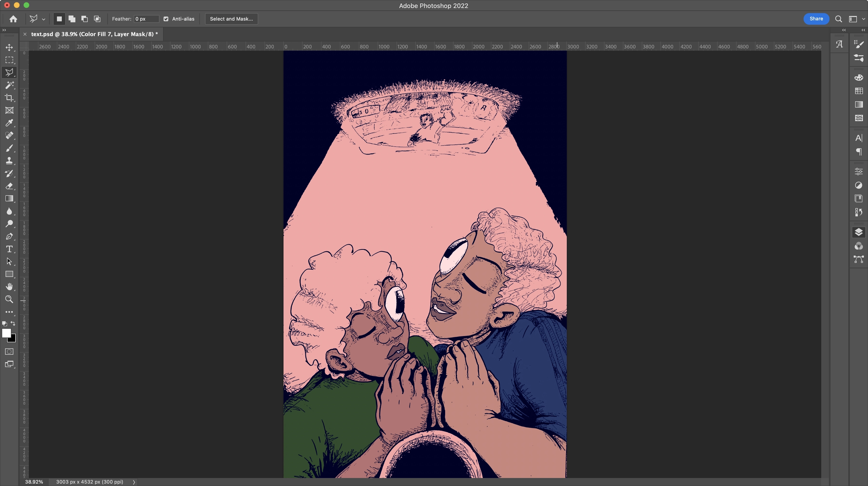Select the Eyedropper tool
Viewport: 868px width, 486px height.
pos(9,123)
